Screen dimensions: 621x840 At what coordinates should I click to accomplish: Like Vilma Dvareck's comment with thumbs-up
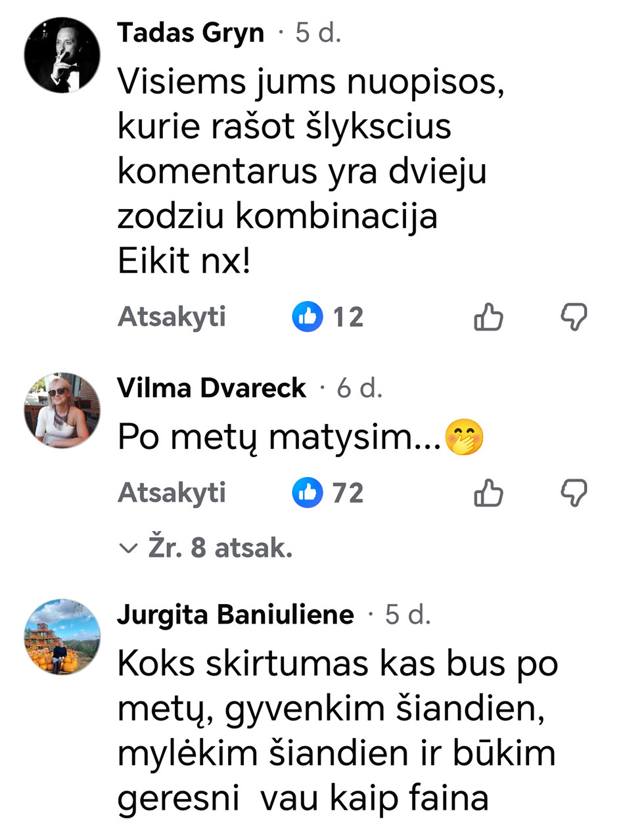point(488,493)
